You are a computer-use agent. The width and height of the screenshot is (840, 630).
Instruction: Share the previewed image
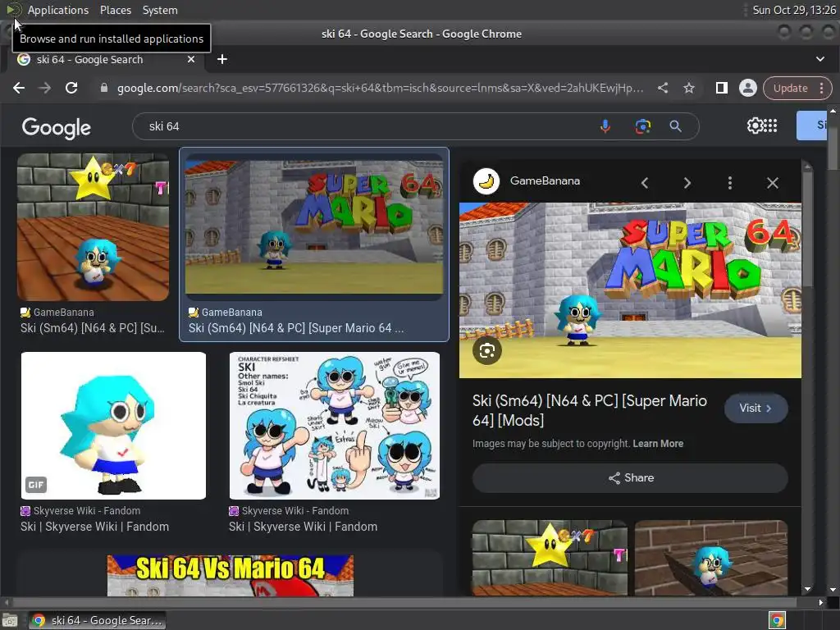[x=630, y=478]
